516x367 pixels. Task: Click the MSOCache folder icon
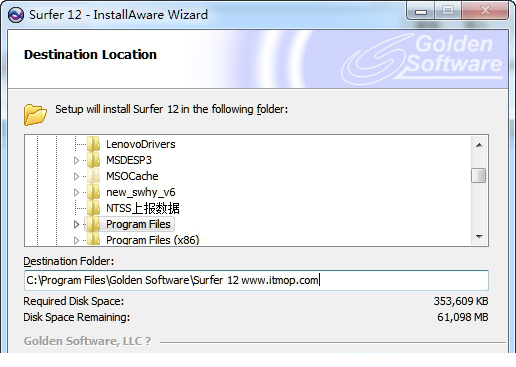click(x=93, y=176)
